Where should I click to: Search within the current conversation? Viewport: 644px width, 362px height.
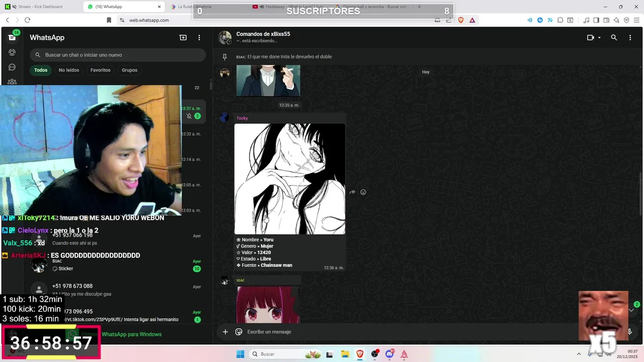pyautogui.click(x=614, y=38)
